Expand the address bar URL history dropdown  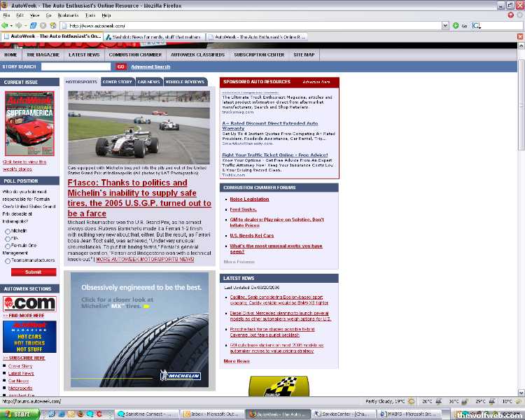click(446, 25)
